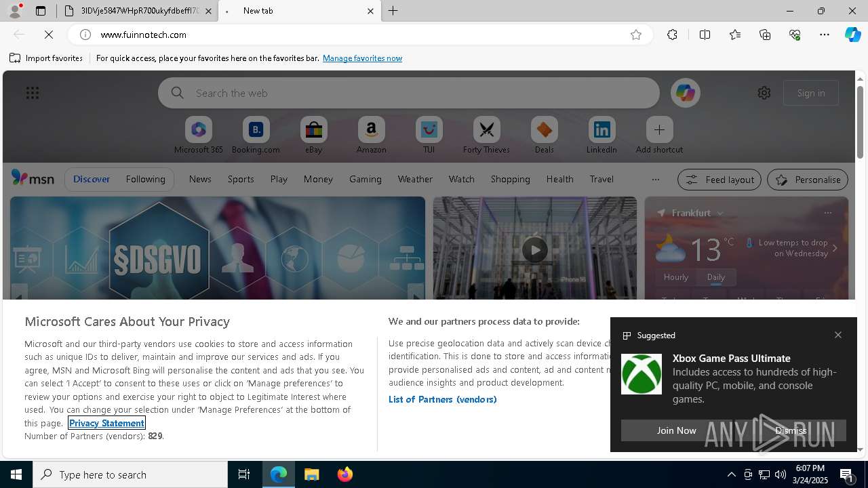Stop loading the page
Image resolution: width=868 pixels, height=488 pixels.
(x=49, y=35)
